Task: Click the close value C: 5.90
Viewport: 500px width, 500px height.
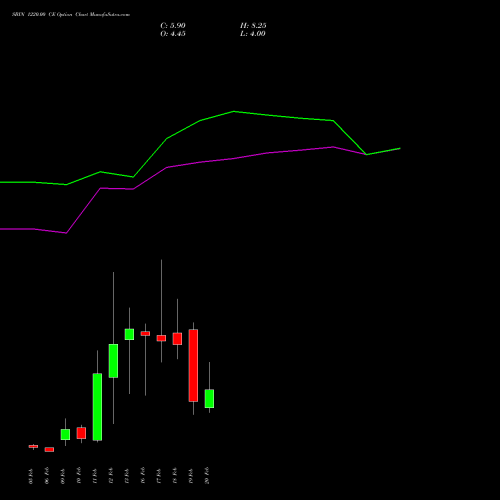Action: (x=173, y=26)
